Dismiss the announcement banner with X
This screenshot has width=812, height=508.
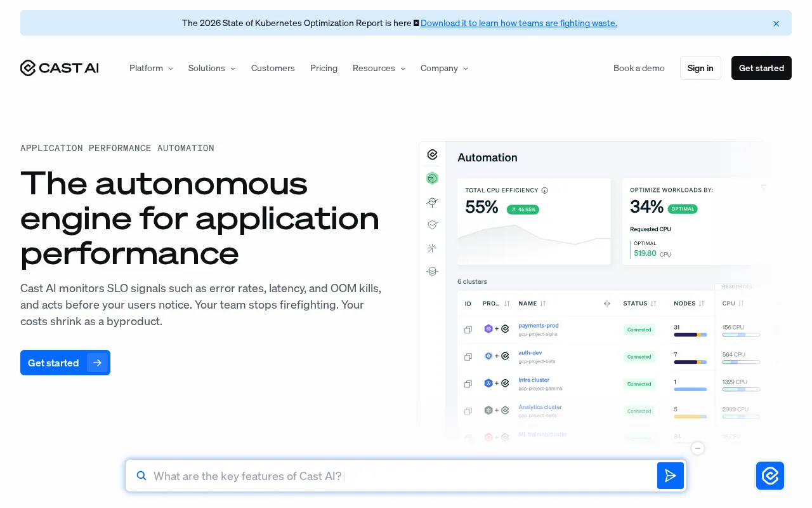776,23
